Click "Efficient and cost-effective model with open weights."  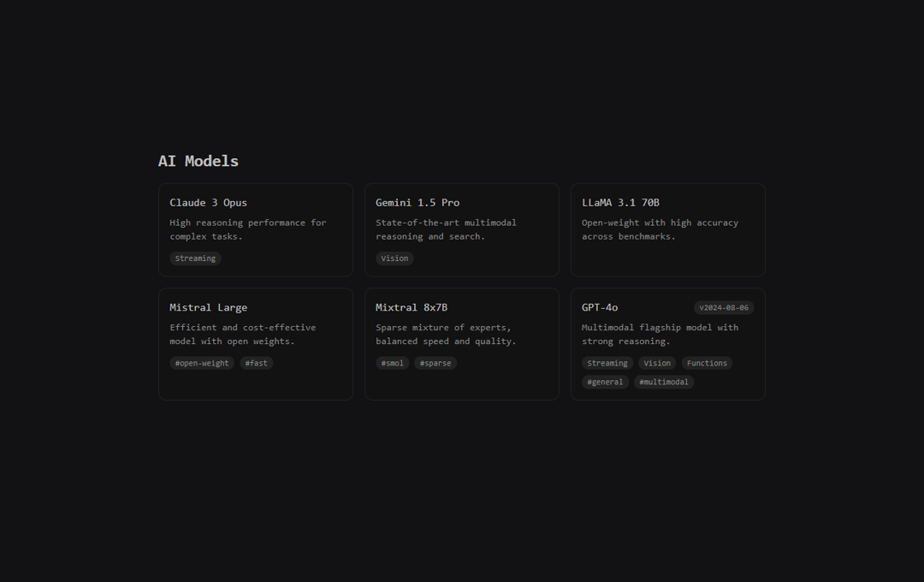click(243, 335)
